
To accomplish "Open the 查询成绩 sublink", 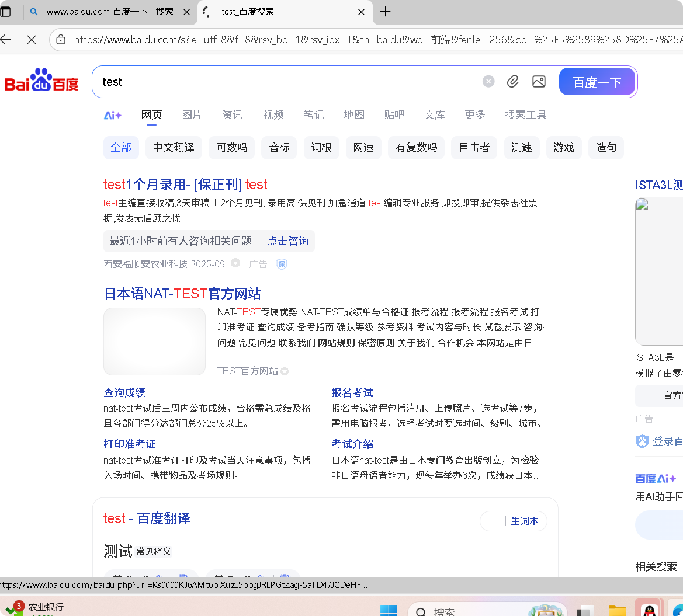I will point(124,393).
